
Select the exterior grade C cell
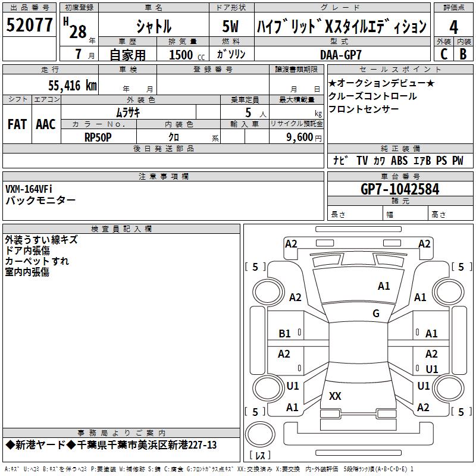[x=444, y=54]
